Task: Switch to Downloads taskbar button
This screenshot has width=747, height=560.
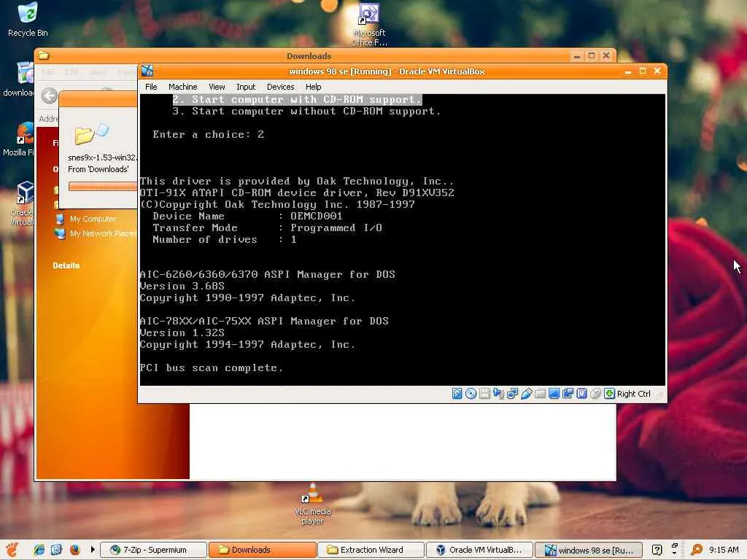Action: (263, 550)
